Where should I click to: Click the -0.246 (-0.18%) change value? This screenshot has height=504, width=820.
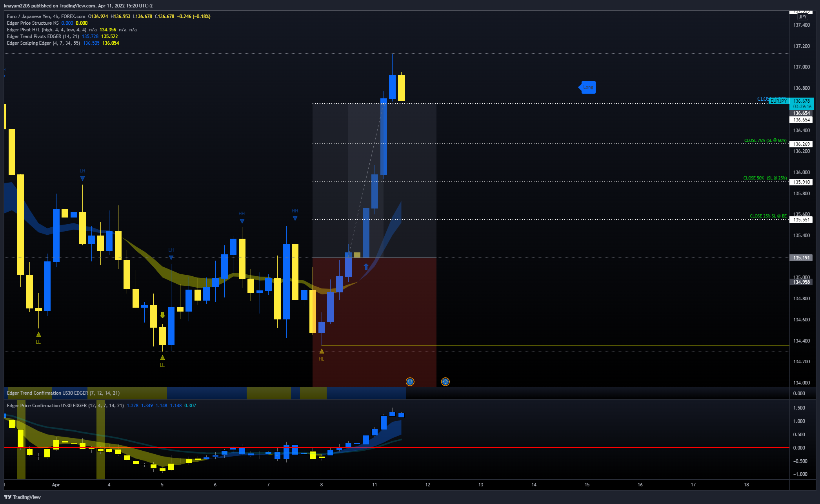194,16
